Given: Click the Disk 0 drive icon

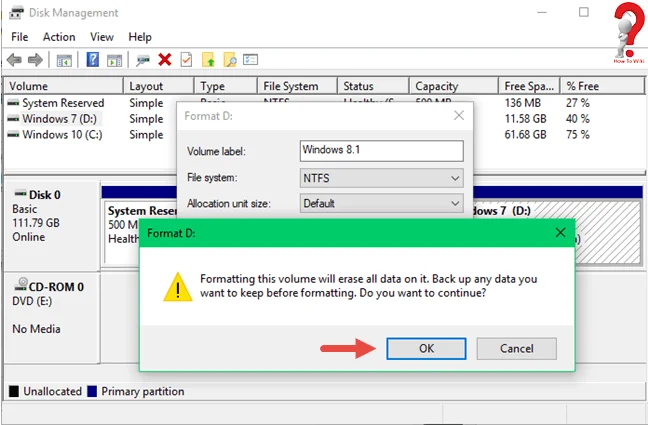Looking at the screenshot, I should (x=20, y=193).
